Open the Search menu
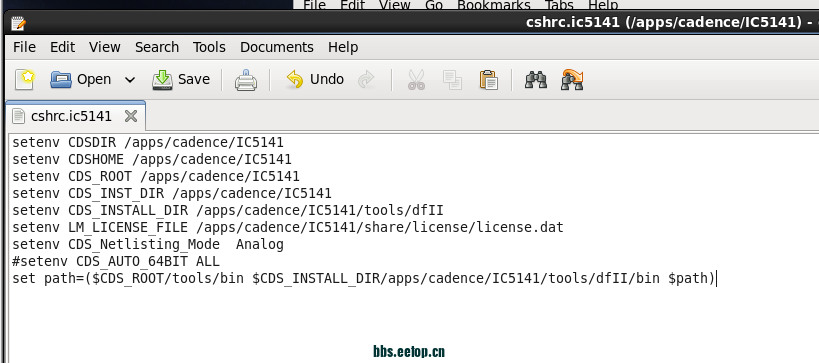The image size is (819, 363). coord(157,47)
